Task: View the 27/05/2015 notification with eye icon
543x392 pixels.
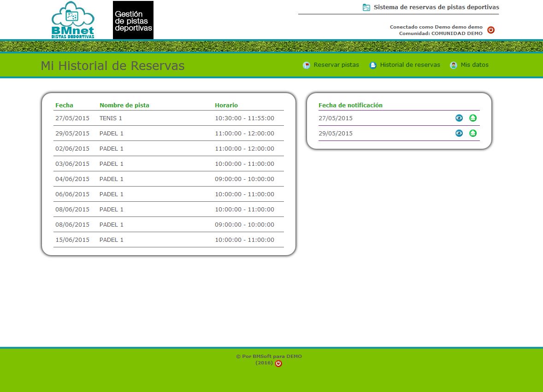Action: [459, 118]
